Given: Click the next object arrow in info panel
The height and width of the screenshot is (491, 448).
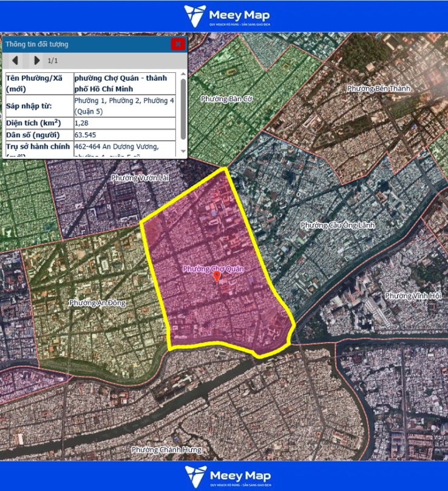Looking at the screenshot, I should (36, 60).
